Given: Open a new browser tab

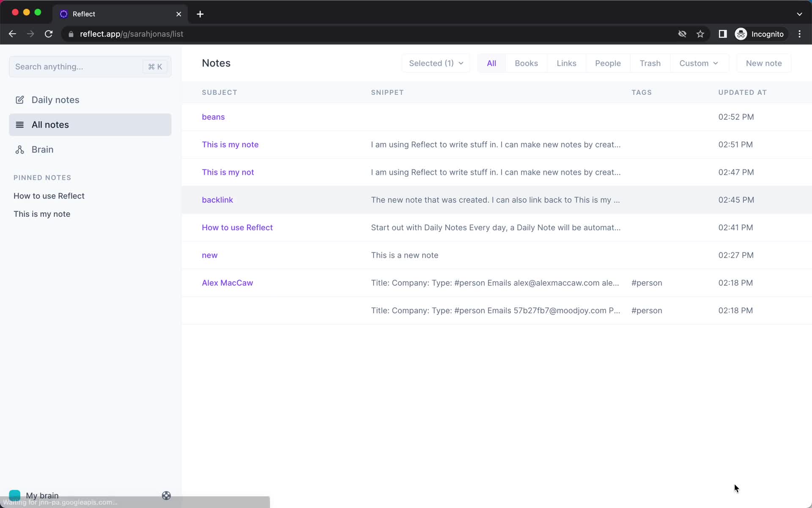Looking at the screenshot, I should 200,14.
